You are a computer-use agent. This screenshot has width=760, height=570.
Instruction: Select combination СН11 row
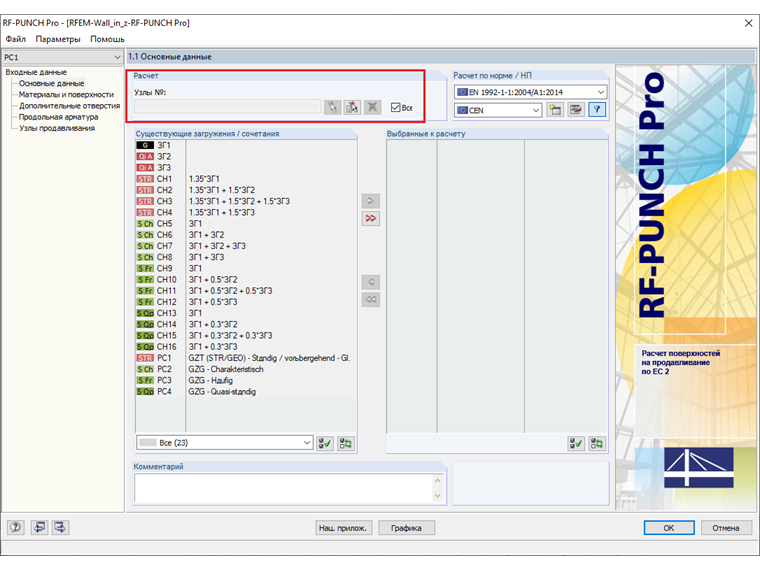(246, 291)
